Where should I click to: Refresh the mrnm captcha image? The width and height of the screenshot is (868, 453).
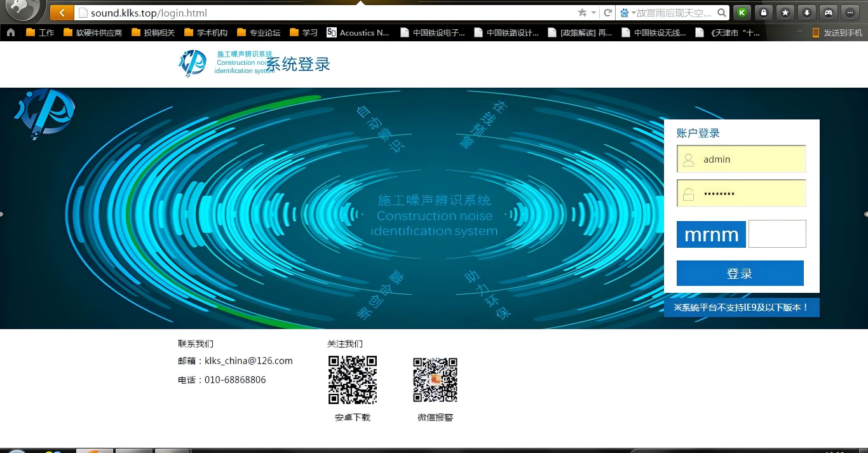tap(711, 234)
